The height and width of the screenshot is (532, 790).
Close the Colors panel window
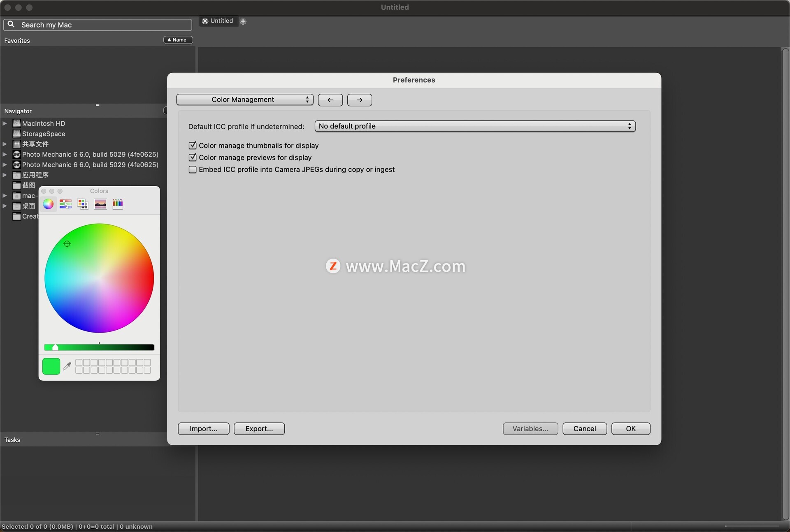pos(44,191)
